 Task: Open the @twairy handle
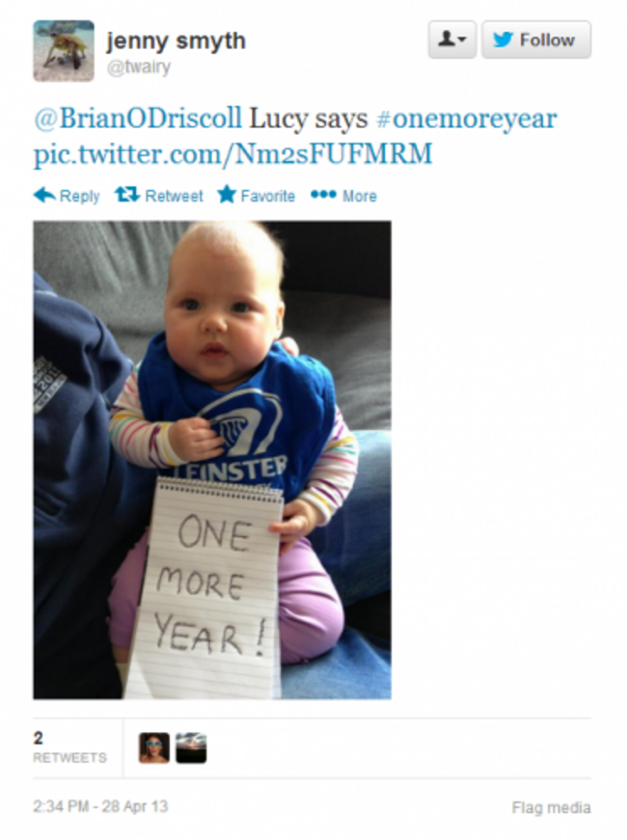point(139,68)
